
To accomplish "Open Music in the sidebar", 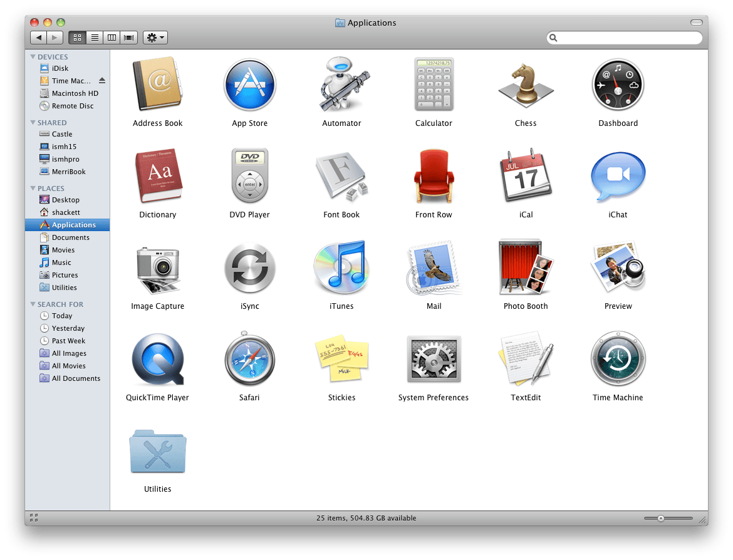I will (67, 262).
